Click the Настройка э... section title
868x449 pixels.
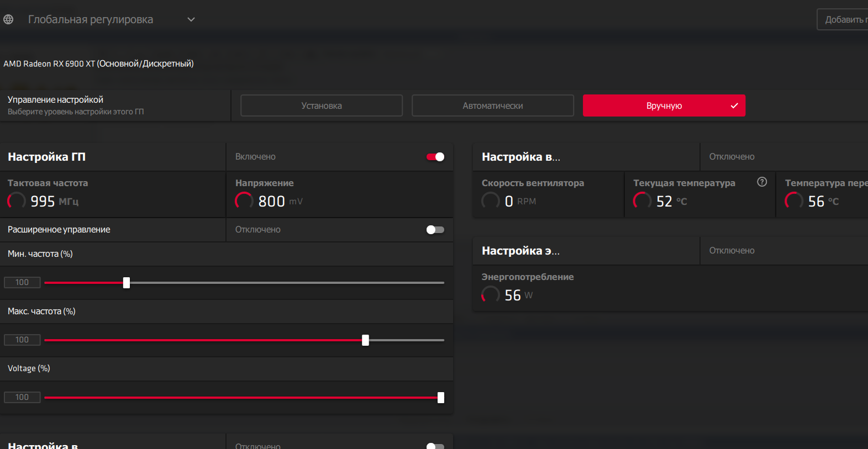click(x=520, y=251)
